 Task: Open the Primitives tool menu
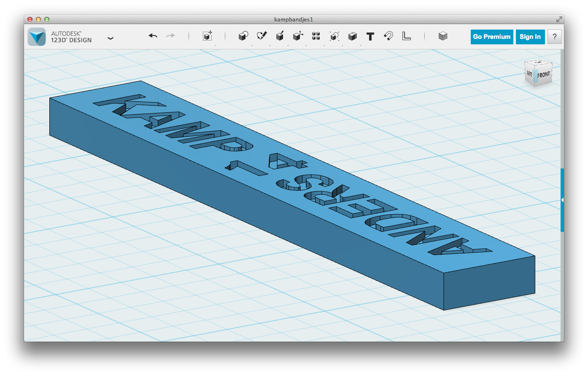pyautogui.click(x=243, y=36)
